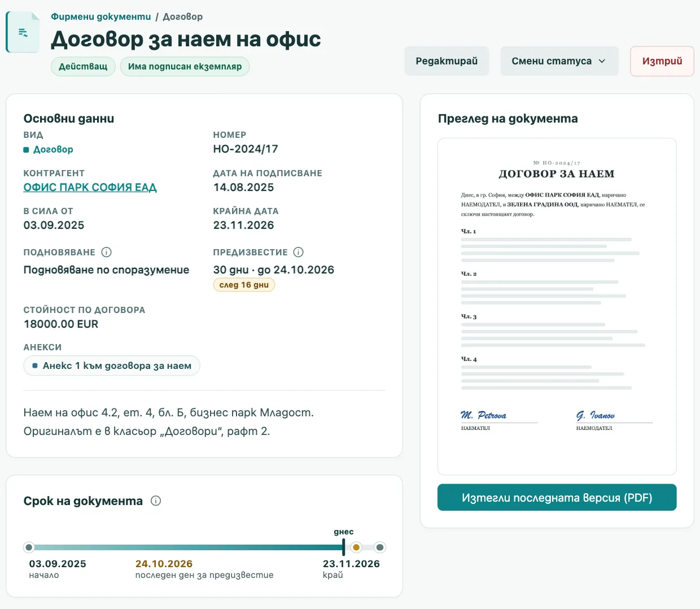Click the info icon next to ПРЕДИЗВЕСТИЕ
700x609 pixels.
click(x=299, y=252)
